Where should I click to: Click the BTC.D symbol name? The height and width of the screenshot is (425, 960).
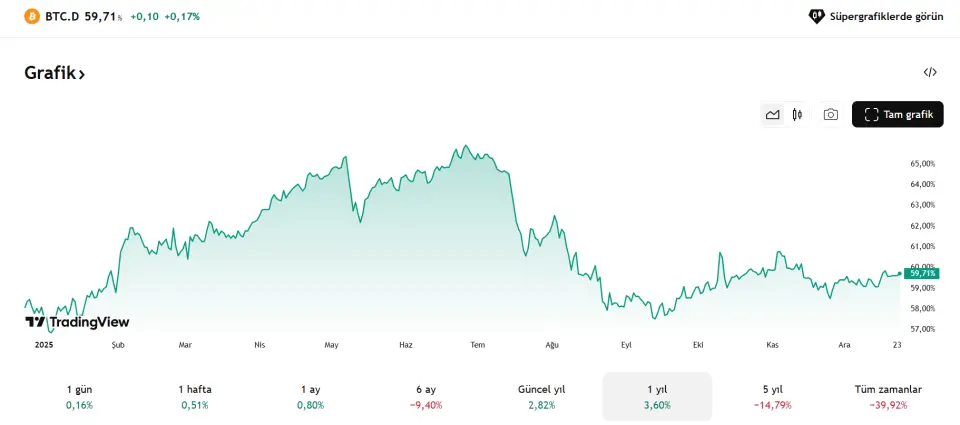click(x=62, y=17)
